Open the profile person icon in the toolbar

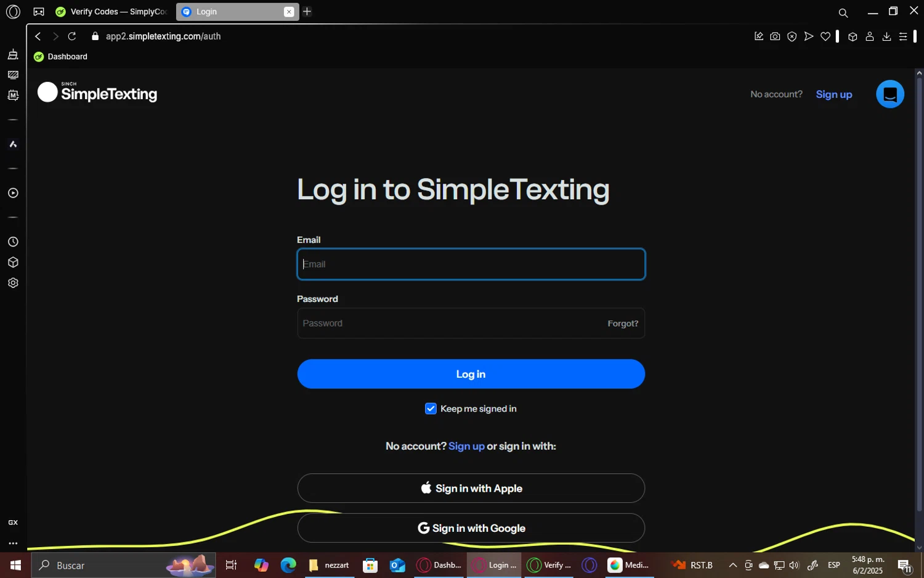(x=870, y=36)
